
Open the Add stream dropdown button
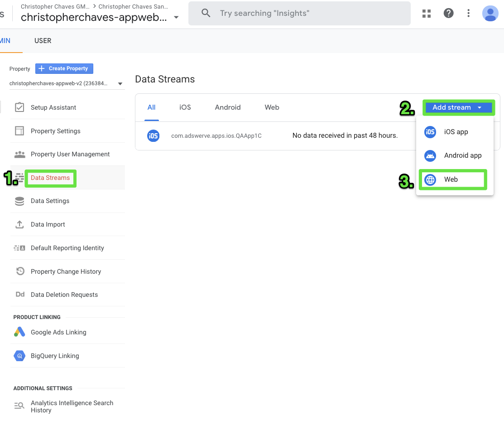click(459, 107)
